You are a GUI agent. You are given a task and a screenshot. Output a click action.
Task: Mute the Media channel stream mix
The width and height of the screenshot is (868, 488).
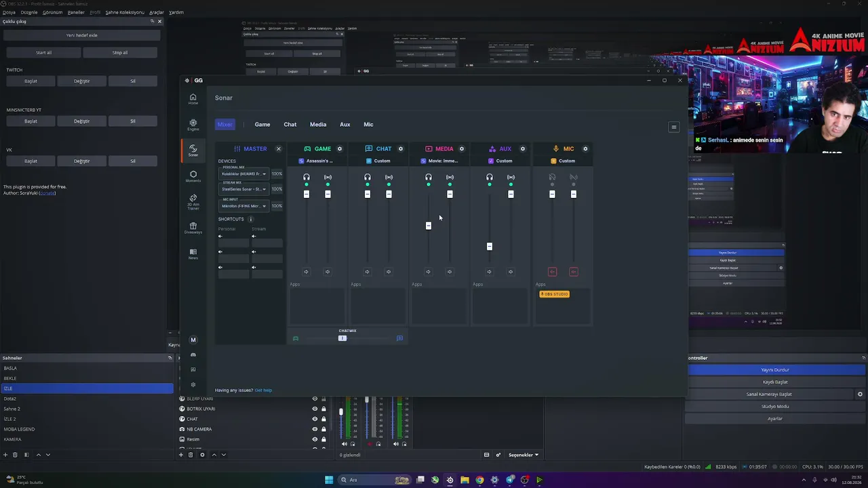click(450, 272)
